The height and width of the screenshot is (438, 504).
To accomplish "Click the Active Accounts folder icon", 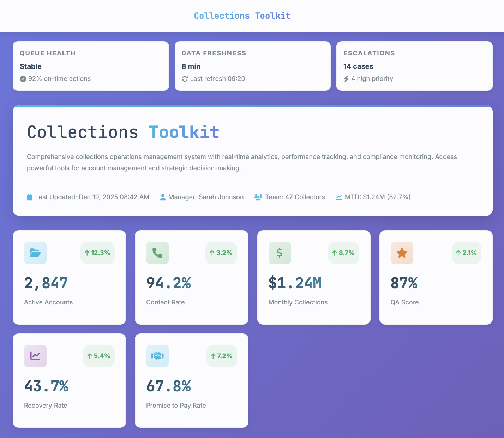I will [x=35, y=253].
